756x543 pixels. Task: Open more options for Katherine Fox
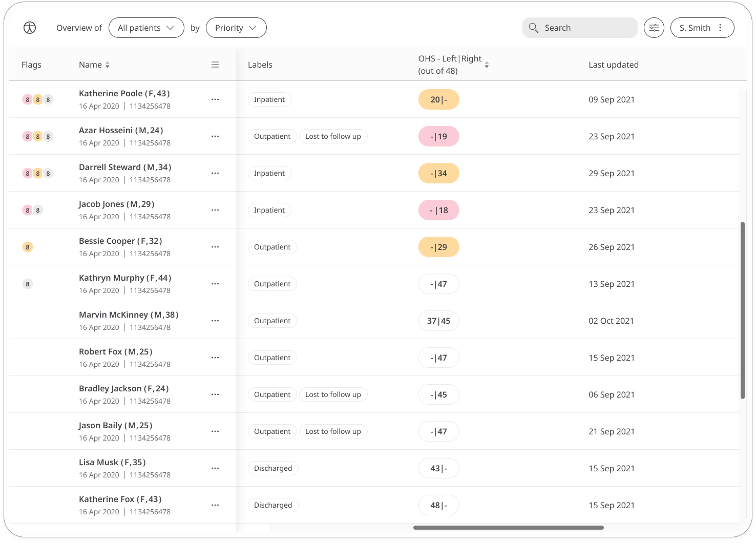215,505
